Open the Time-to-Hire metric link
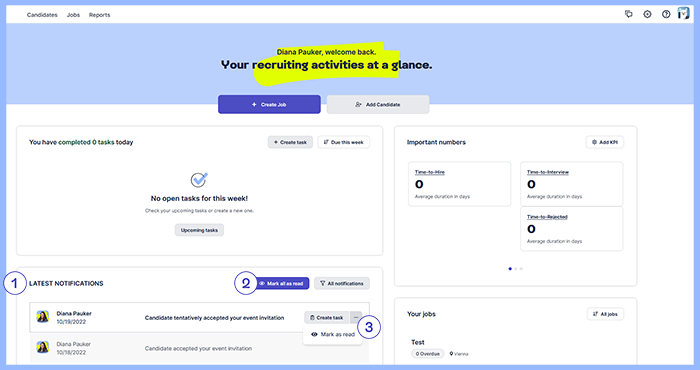Screen dimensions: 700x370 [x=429, y=172]
